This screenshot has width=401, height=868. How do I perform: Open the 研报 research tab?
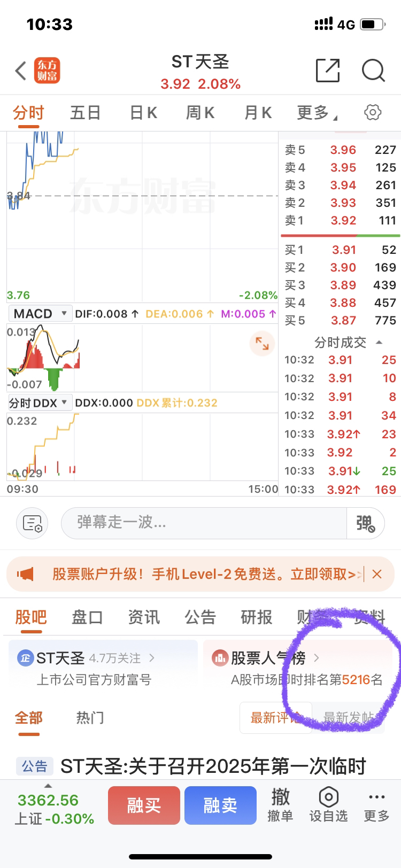click(257, 617)
